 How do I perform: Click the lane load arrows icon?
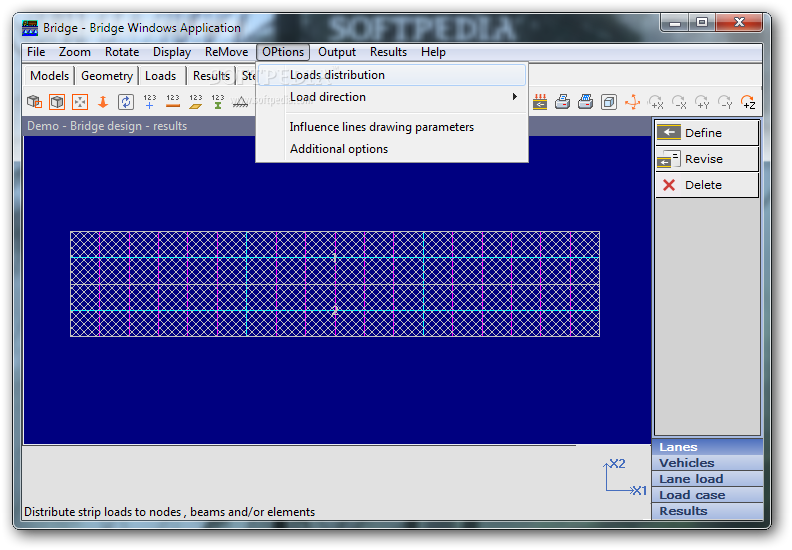(x=540, y=102)
